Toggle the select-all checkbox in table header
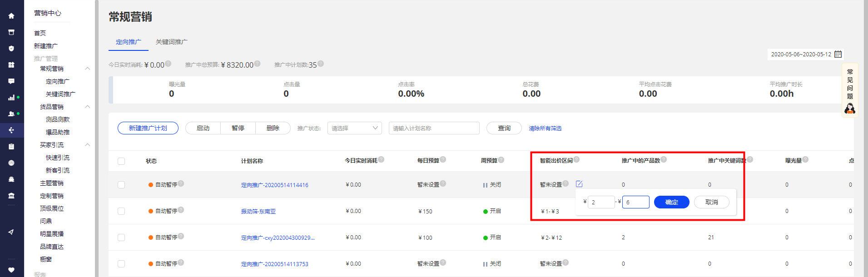This screenshot has width=868, height=277. 121,161
